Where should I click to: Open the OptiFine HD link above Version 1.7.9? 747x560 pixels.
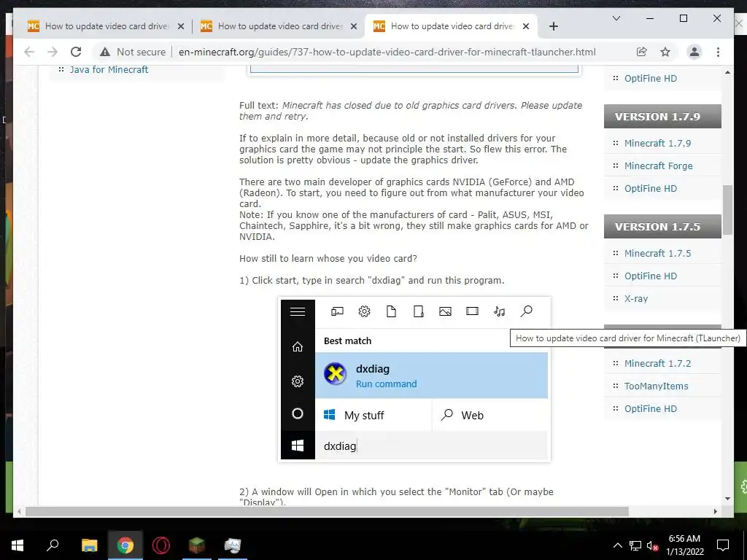click(x=650, y=79)
